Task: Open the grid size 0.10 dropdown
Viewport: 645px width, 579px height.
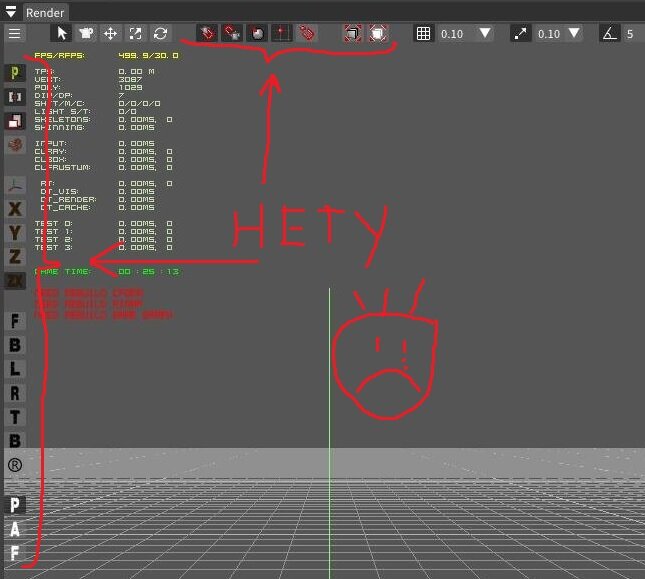Action: click(485, 33)
